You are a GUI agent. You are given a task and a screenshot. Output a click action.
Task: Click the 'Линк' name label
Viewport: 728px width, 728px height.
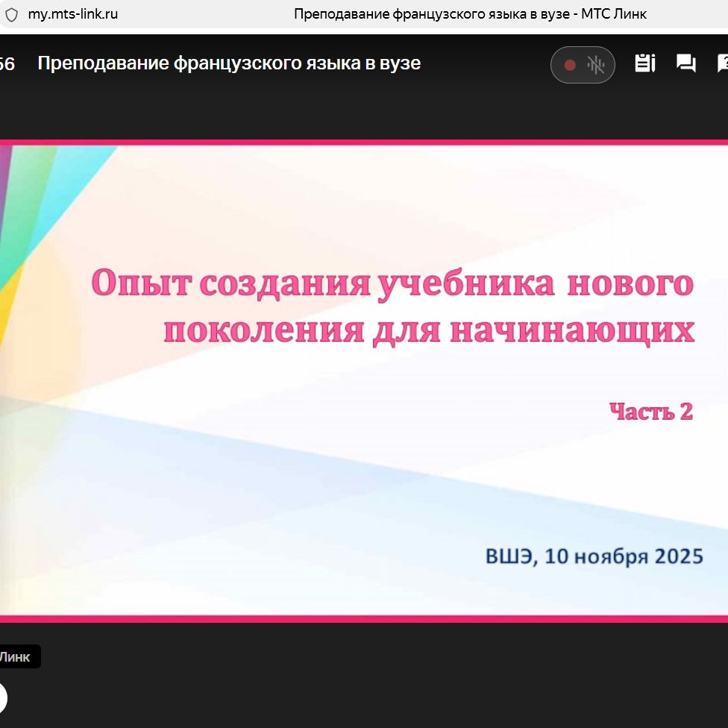point(16,657)
